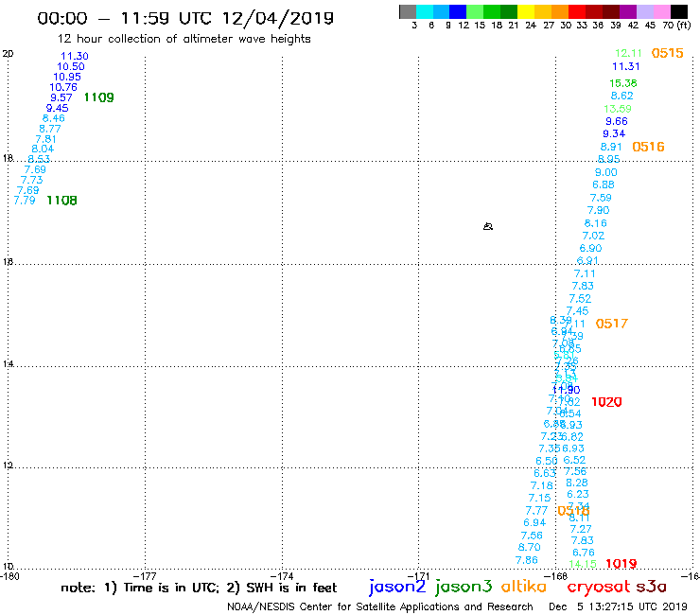
Task: Click the wave height value 9.00
Action: pos(605,172)
